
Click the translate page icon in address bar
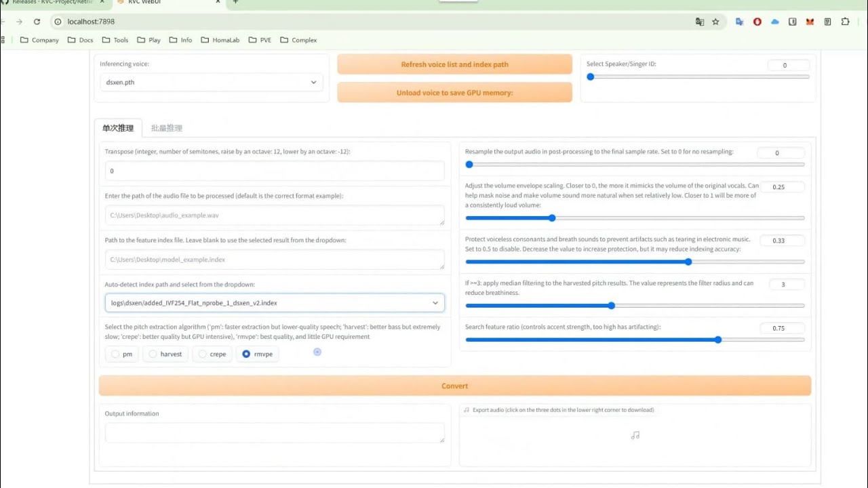point(700,22)
